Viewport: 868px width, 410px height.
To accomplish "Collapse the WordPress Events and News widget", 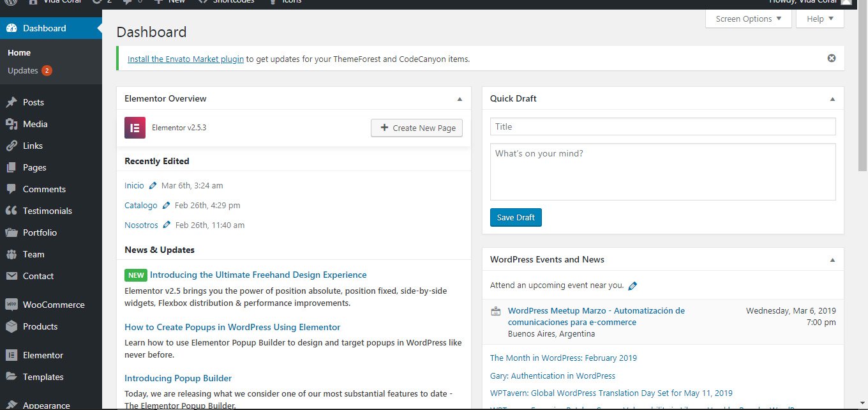I will pyautogui.click(x=832, y=260).
